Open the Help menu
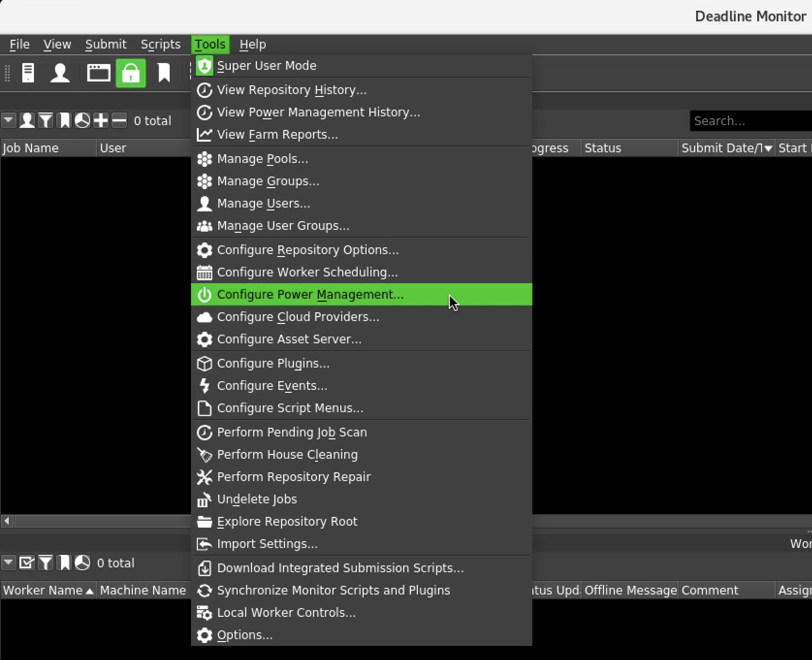The width and height of the screenshot is (812, 660). click(x=252, y=44)
